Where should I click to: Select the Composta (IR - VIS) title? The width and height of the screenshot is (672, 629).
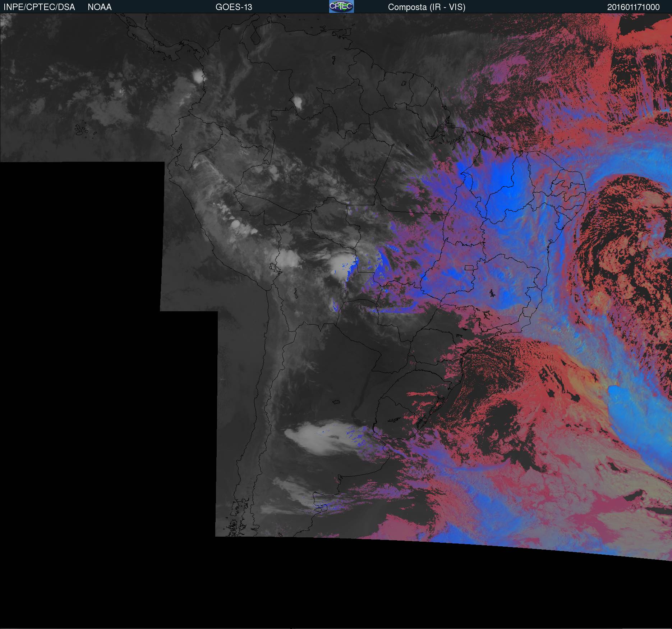click(x=427, y=7)
